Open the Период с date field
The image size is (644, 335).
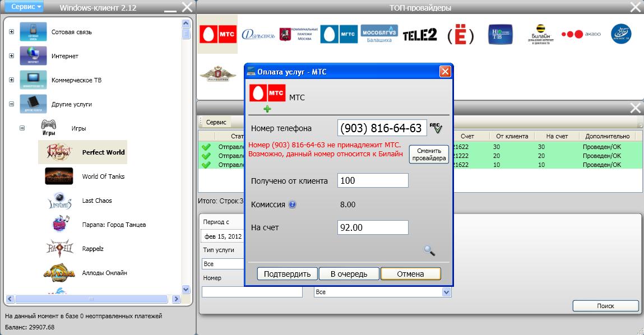point(222,236)
